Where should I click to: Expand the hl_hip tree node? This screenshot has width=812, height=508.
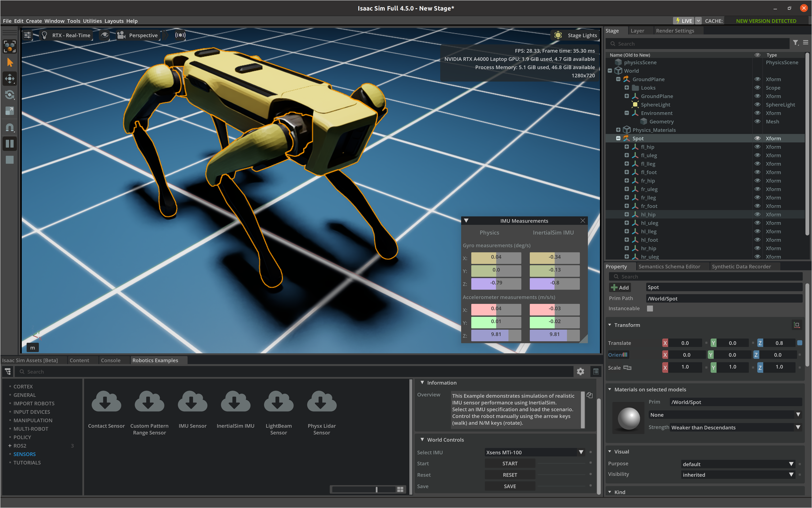(x=627, y=214)
